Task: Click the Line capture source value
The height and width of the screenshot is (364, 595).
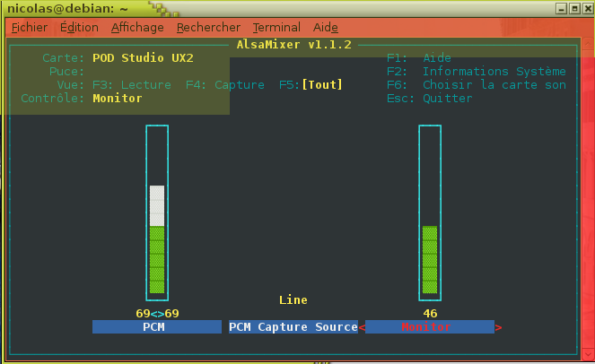Action: point(293,300)
